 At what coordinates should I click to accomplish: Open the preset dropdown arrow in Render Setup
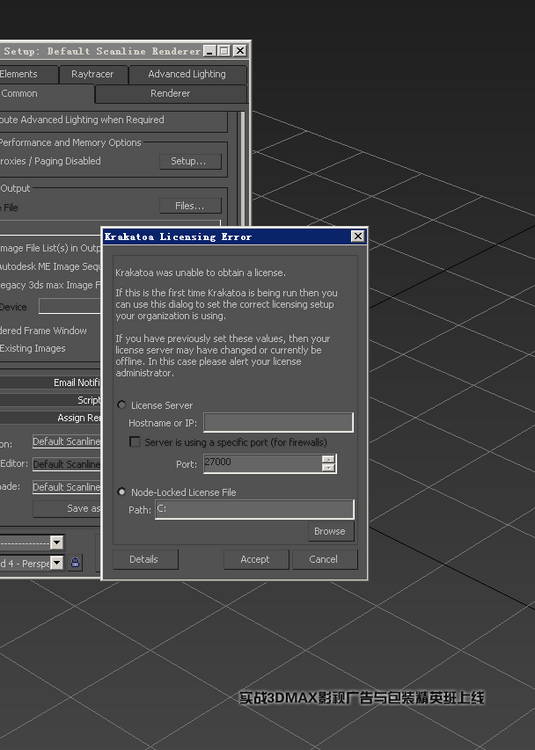(57, 542)
